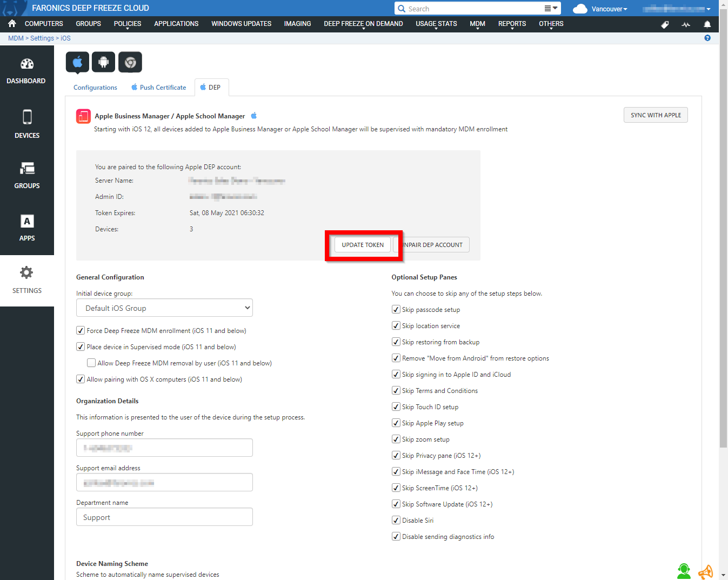Open the Applications menu item

[176, 24]
